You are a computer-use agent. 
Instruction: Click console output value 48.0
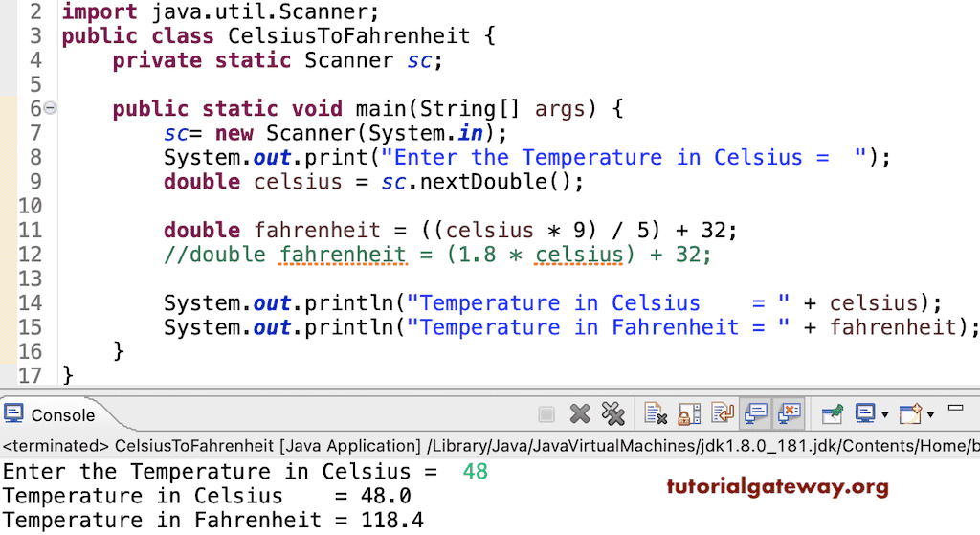tap(386, 496)
